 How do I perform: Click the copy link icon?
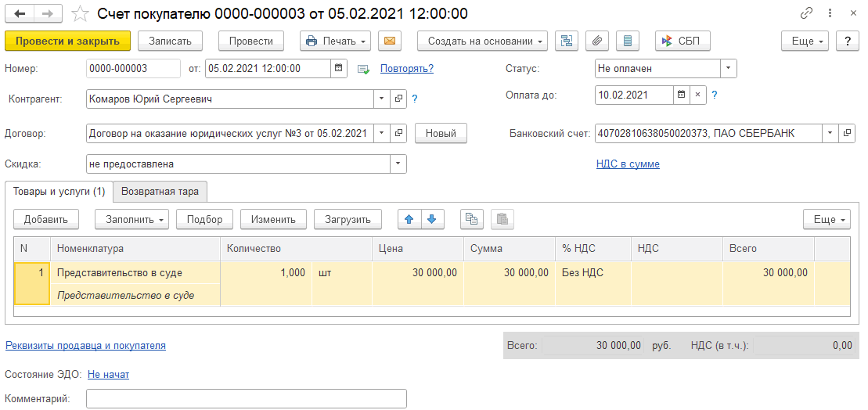click(x=807, y=13)
